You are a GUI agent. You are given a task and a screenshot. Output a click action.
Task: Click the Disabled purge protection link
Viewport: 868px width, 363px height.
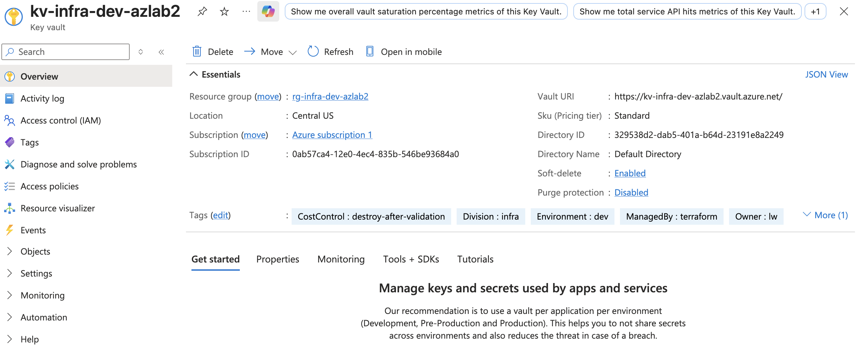pos(631,192)
